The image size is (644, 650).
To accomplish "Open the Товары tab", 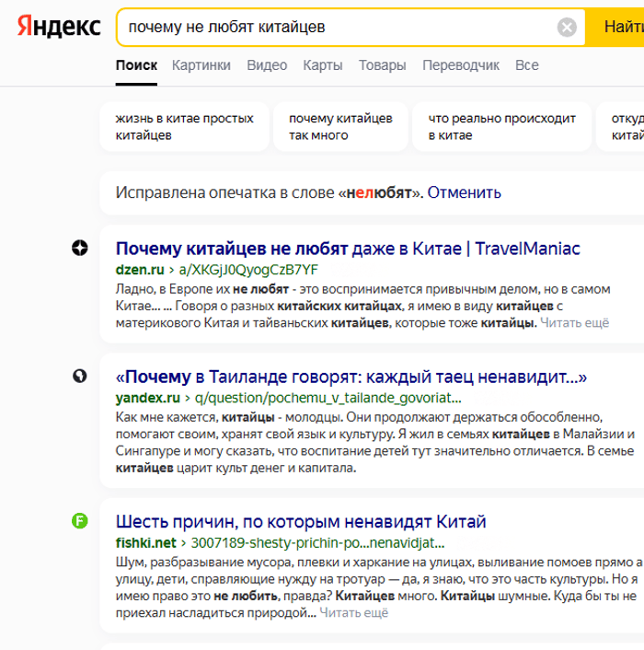I will point(382,65).
